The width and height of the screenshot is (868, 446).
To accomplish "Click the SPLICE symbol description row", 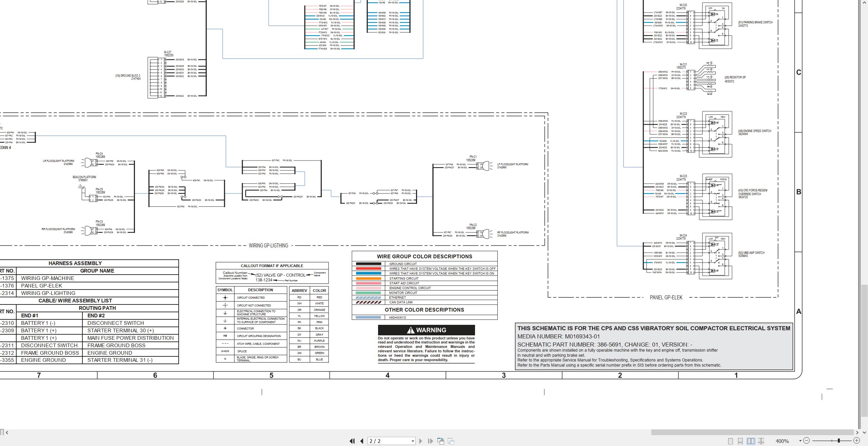I will 251,351.
